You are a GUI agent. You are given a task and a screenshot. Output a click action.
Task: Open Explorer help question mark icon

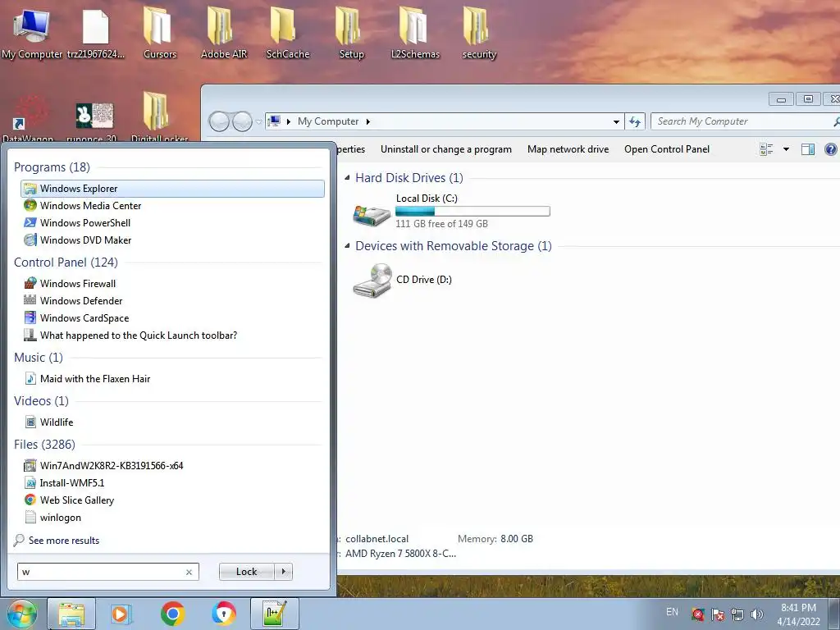click(x=830, y=149)
